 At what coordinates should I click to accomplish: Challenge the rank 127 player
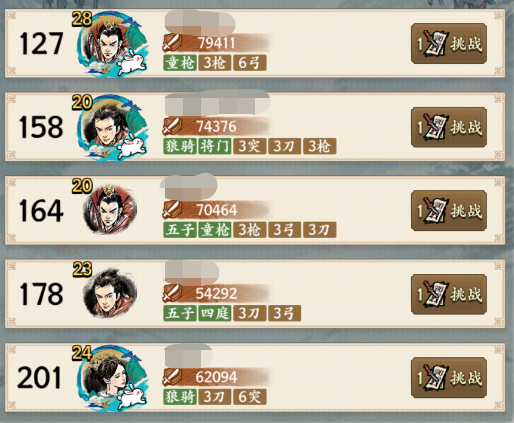[x=449, y=44]
